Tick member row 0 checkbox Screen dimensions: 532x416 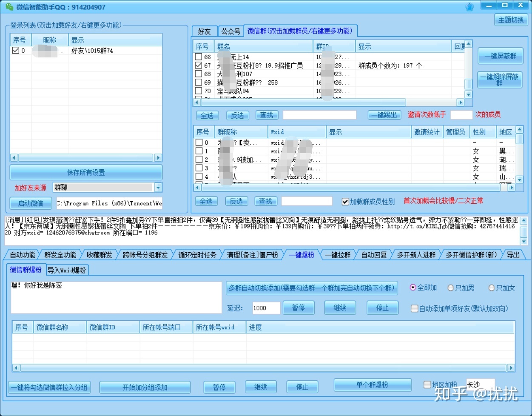tap(199, 142)
